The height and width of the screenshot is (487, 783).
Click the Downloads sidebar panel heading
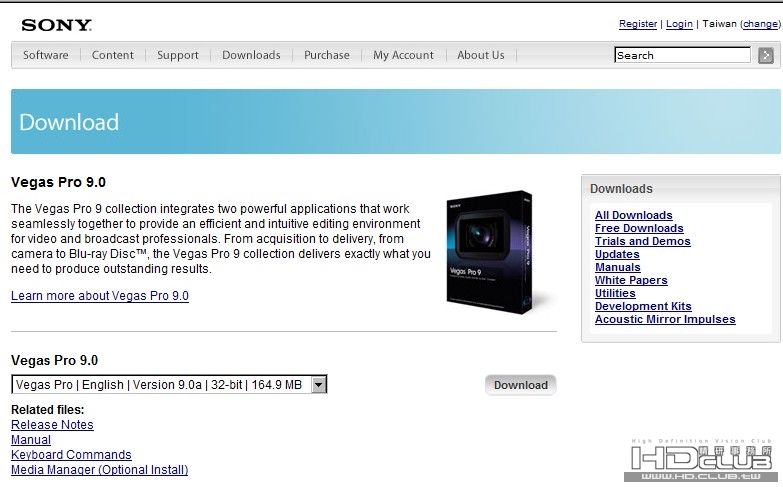tap(621, 188)
